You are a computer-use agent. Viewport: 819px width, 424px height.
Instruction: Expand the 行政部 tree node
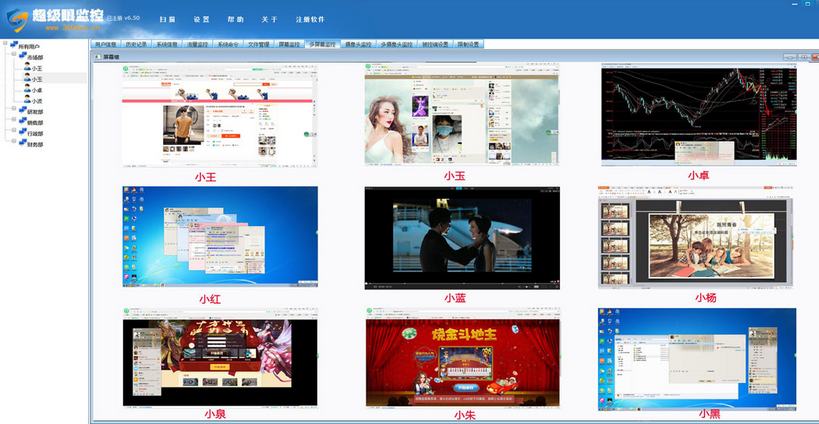coord(14,131)
